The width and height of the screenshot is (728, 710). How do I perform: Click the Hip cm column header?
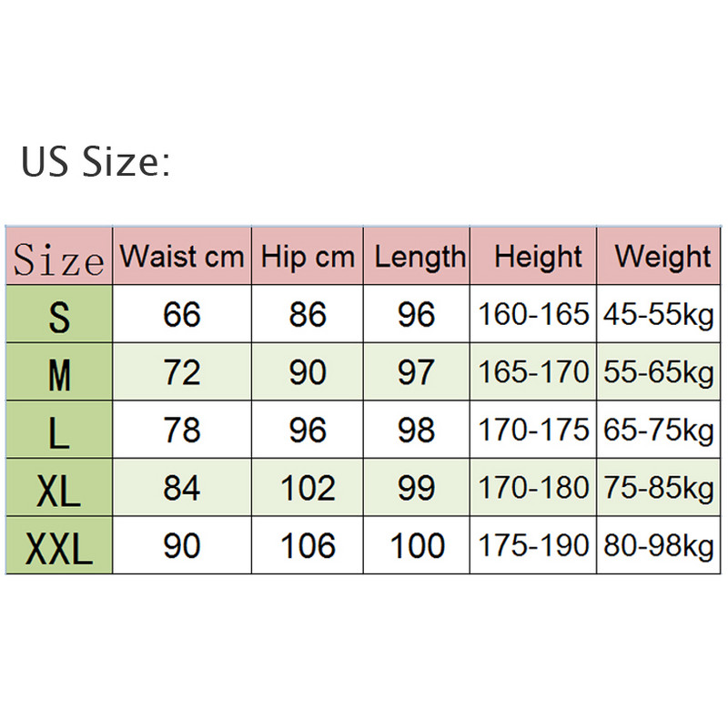(x=308, y=257)
